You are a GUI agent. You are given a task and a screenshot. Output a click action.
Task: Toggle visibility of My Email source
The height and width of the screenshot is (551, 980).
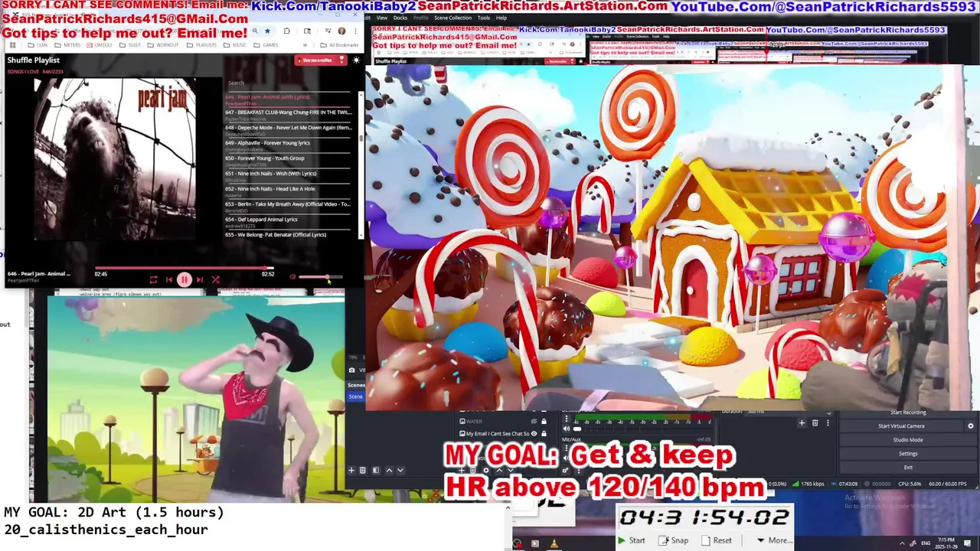[x=534, y=434]
